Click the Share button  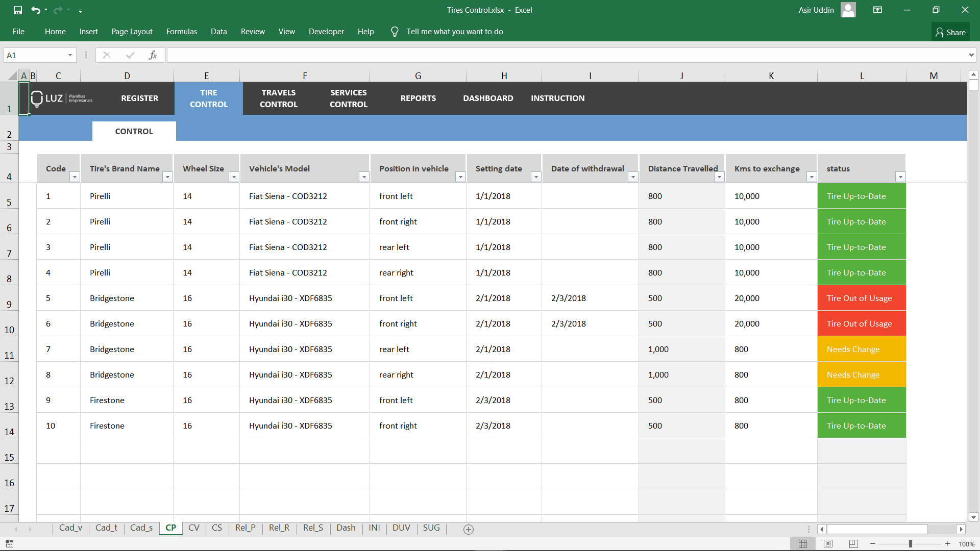click(x=950, y=32)
